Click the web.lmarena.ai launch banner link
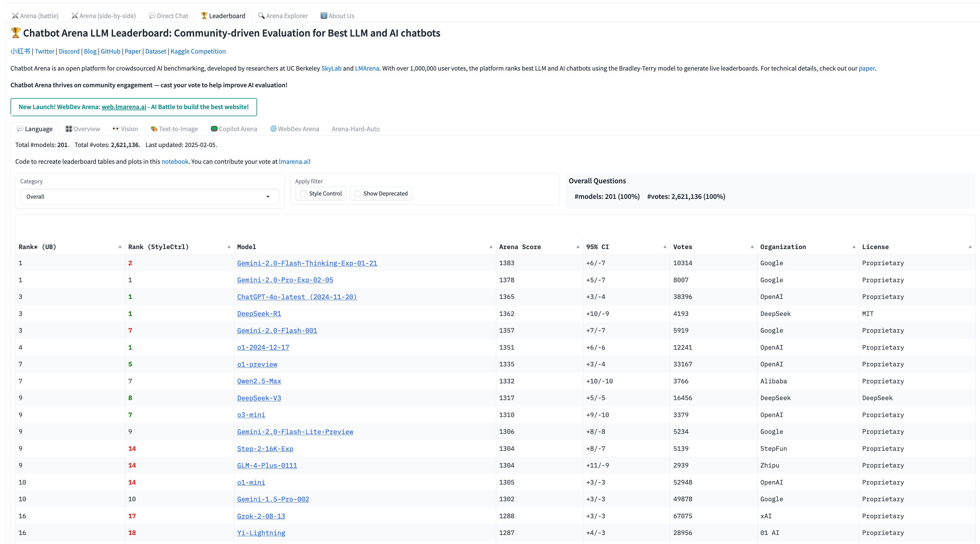This screenshot has height=544, width=980. 124,107
